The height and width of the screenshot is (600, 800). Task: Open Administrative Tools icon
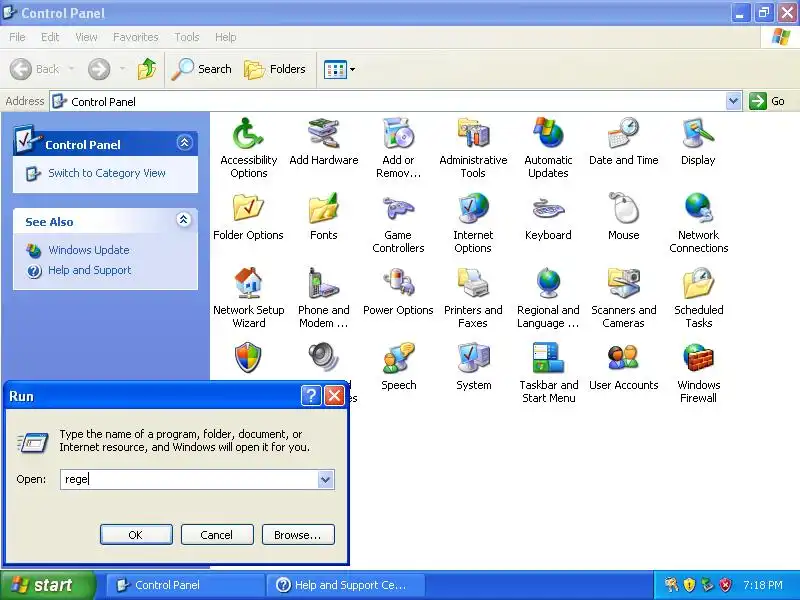(473, 134)
